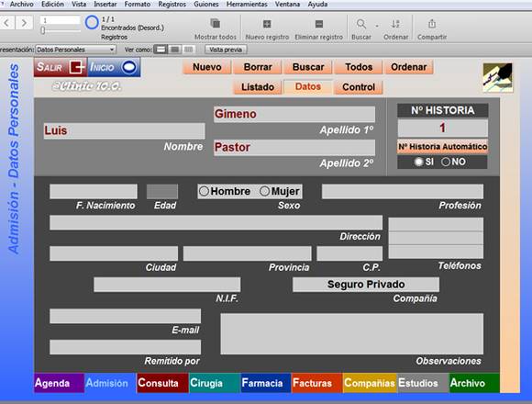Open the Consulta module tab
532x404 pixels.
[162, 383]
